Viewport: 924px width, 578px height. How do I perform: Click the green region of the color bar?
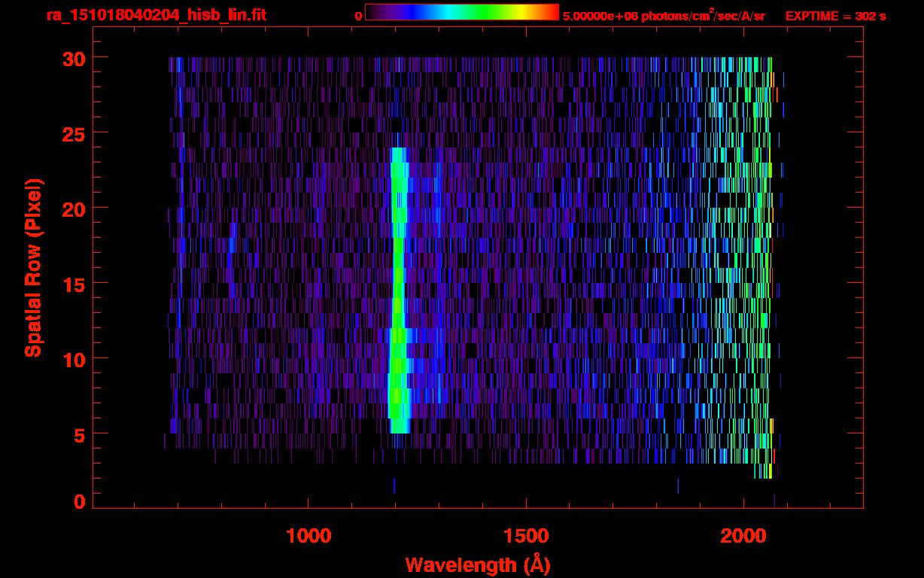click(493, 12)
